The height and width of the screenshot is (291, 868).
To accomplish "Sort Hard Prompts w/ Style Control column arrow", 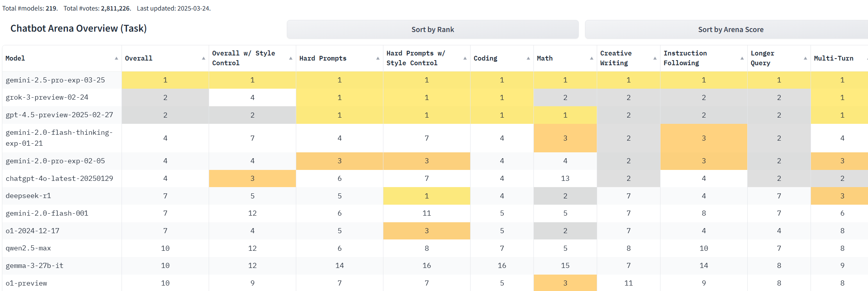I will [x=465, y=58].
